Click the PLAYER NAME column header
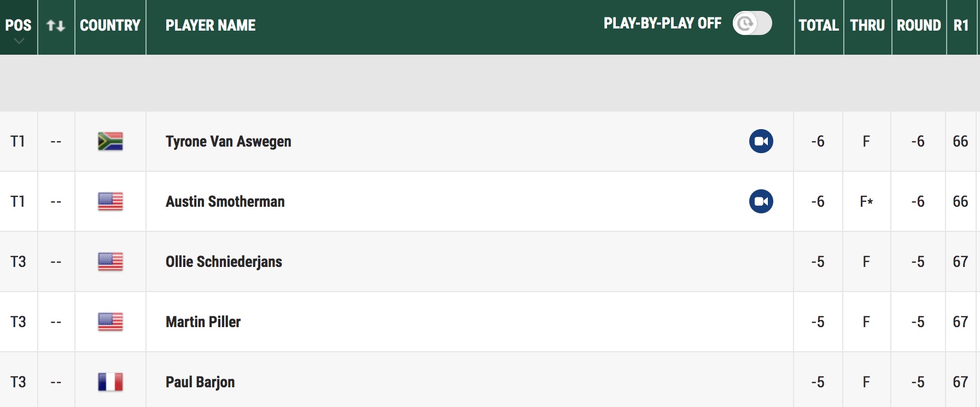 point(211,25)
